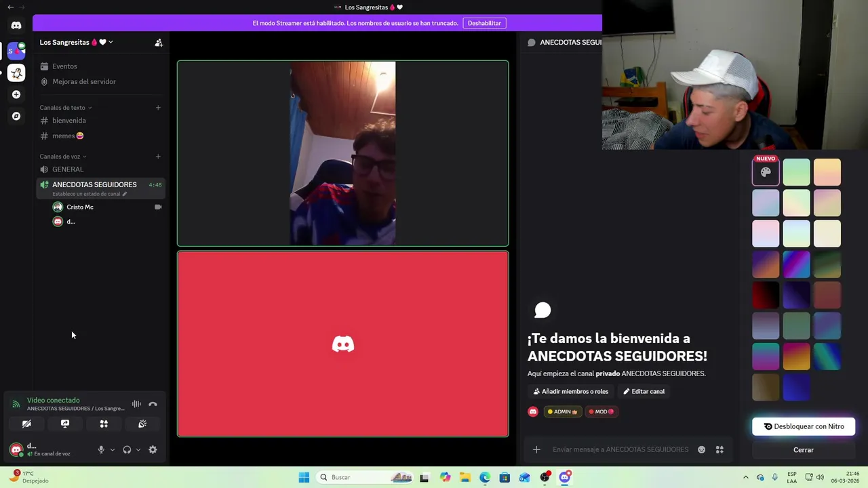Mute the microphone toggle
This screenshot has height=488, width=868.
[x=101, y=449]
